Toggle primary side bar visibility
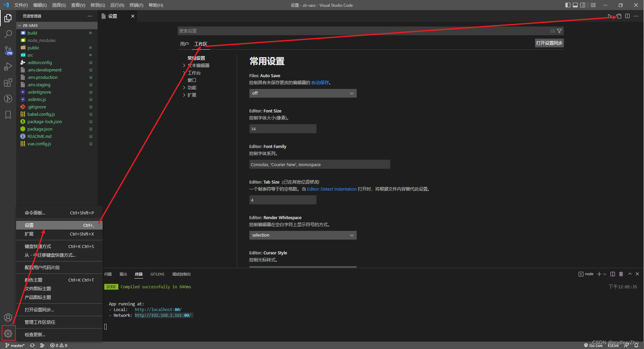The width and height of the screenshot is (644, 349). tap(568, 5)
